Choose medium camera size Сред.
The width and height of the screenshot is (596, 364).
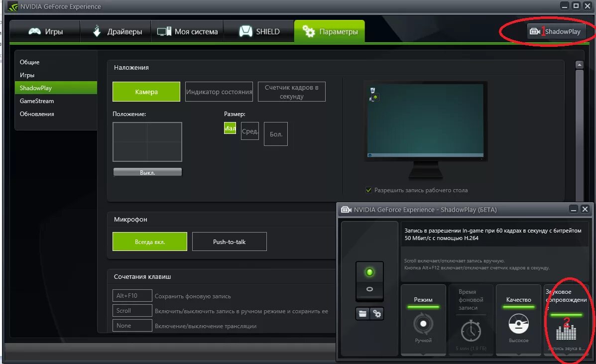(250, 131)
